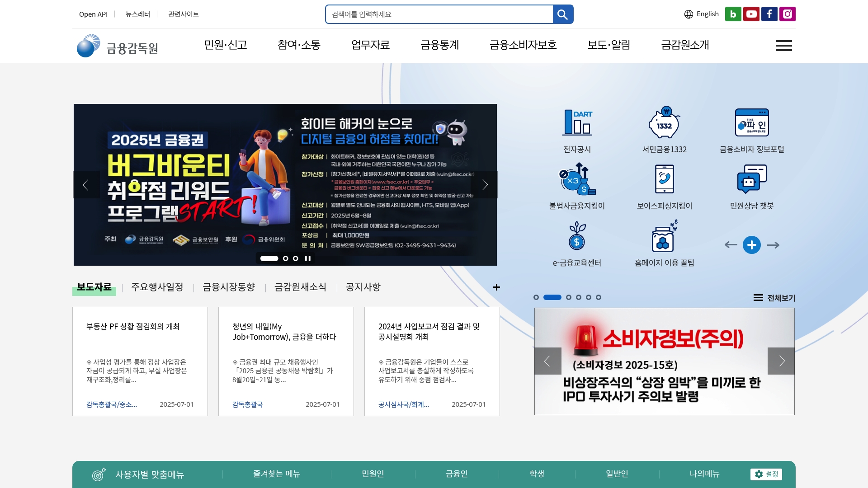
Task: Open the Facebook page icon
Action: tap(769, 14)
